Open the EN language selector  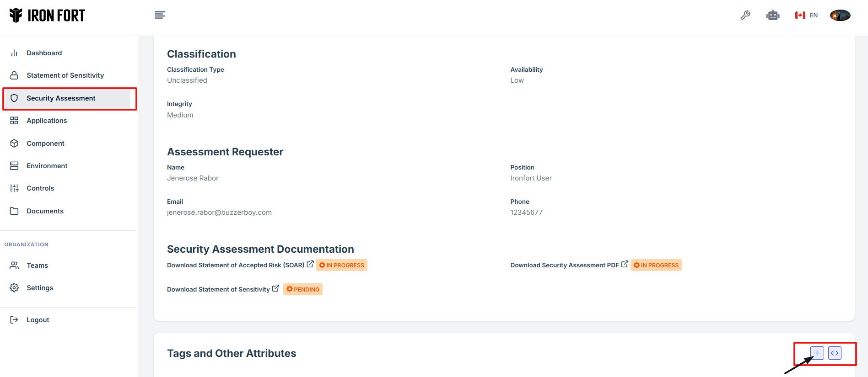[x=807, y=15]
